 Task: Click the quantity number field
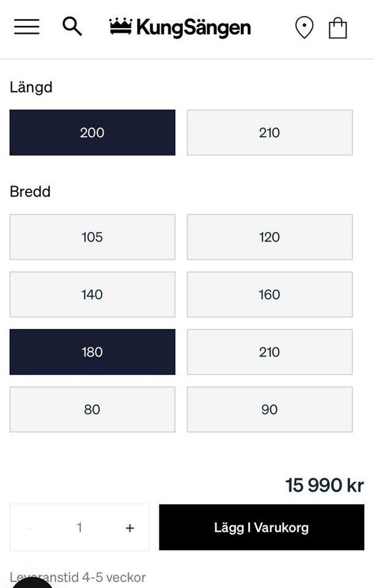79,528
